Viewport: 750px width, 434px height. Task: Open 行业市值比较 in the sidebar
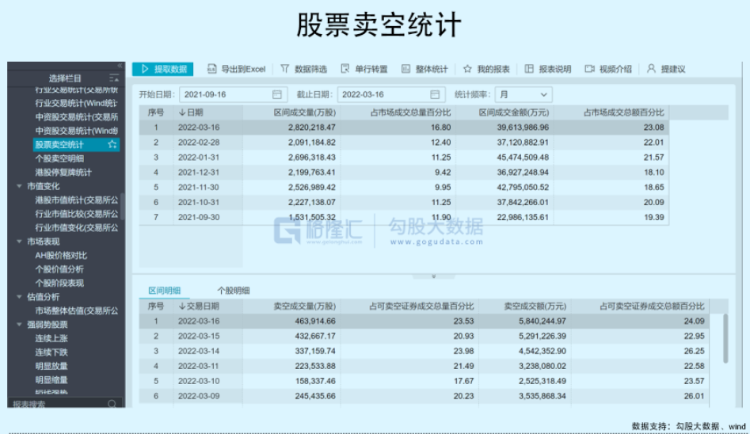coord(77,214)
